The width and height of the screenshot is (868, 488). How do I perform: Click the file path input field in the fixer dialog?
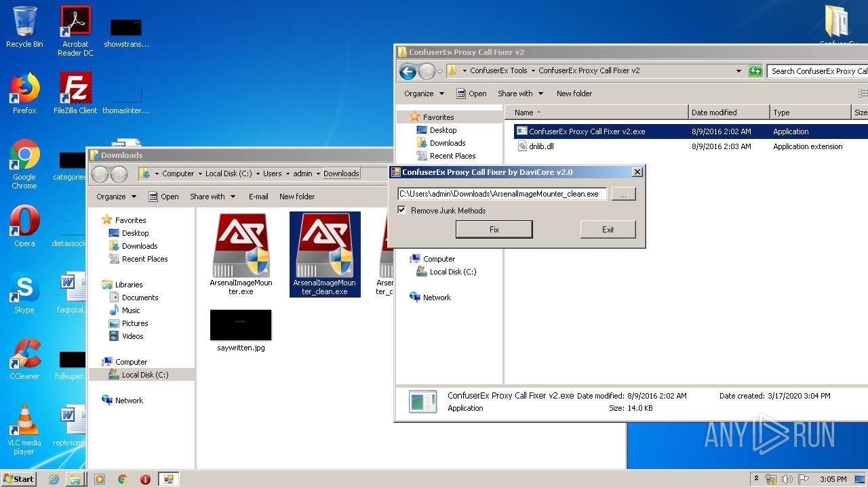pyautogui.click(x=502, y=194)
